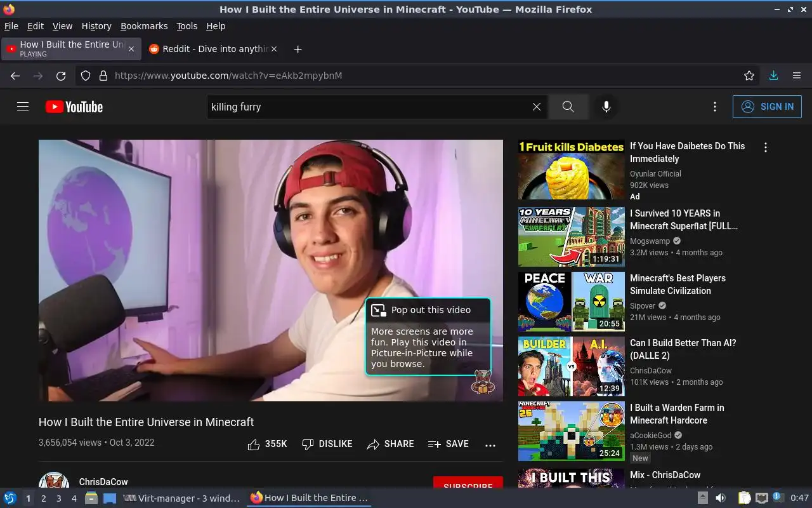This screenshot has height=508, width=812.
Task: Open ChrisDaCow channel name link
Action: click(103, 483)
